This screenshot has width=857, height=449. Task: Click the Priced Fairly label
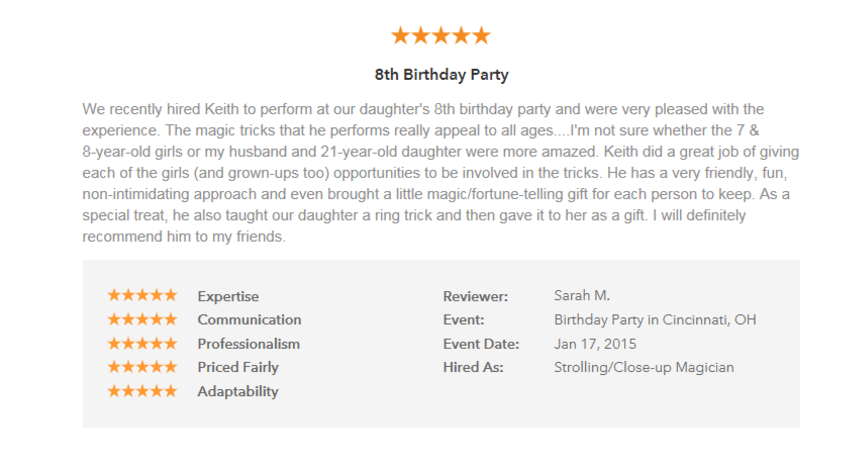pyautogui.click(x=238, y=367)
